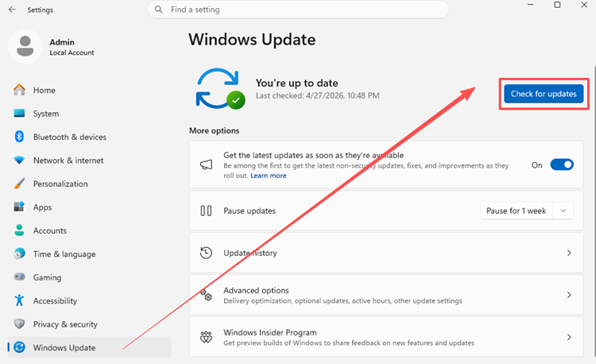Open the Pause for 1 week dropdown arrow
Viewport: 596px width, 364px height.
click(563, 211)
